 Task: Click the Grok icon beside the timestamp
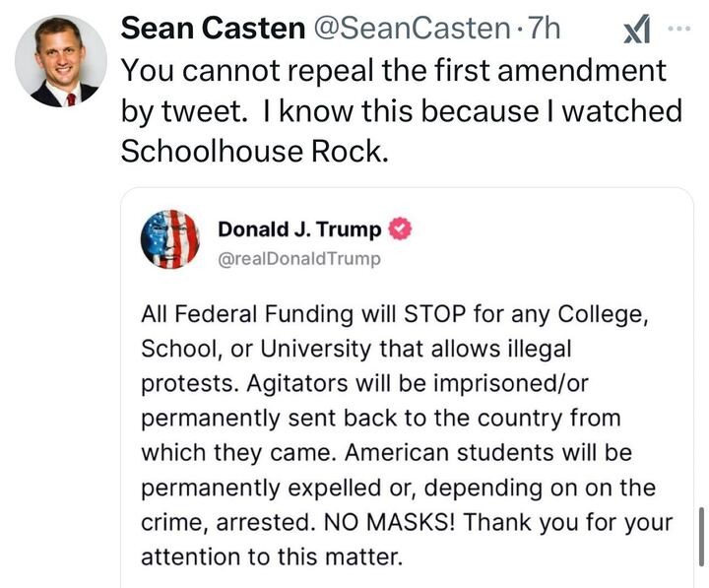637,29
